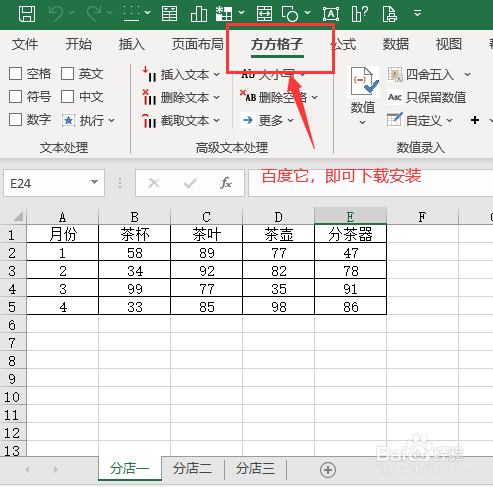Click the new sheet plus button
493x487 pixels.
click(328, 470)
